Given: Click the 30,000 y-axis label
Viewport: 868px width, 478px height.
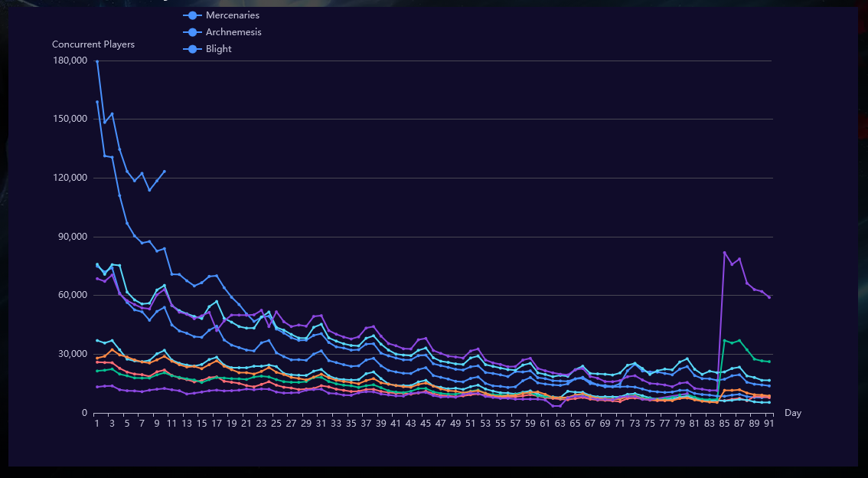Looking at the screenshot, I should coord(73,354).
